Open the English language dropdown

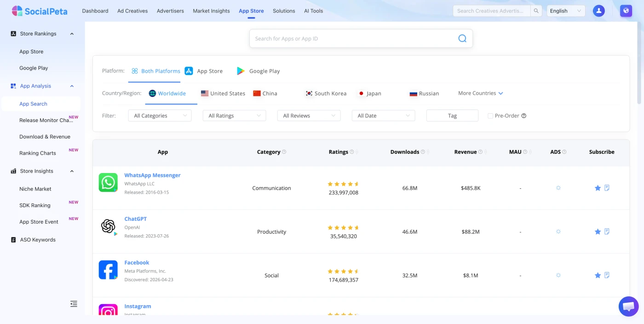(566, 11)
